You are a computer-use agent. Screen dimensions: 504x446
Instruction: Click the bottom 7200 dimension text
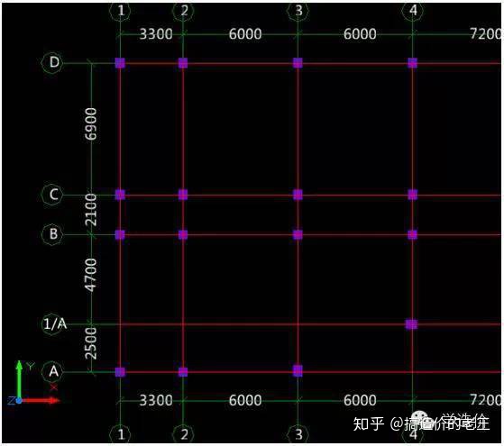pos(485,400)
